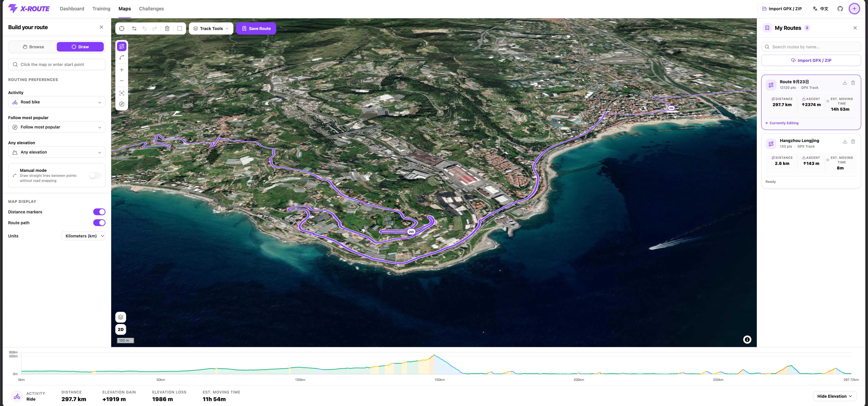Click the fit route to view icon
The width and height of the screenshot is (868, 406).
122,93
